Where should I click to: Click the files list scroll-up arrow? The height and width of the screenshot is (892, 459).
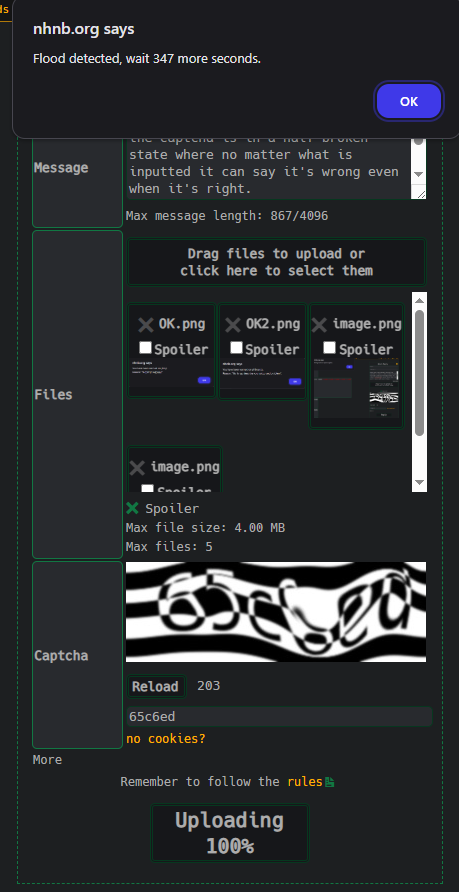[419, 300]
